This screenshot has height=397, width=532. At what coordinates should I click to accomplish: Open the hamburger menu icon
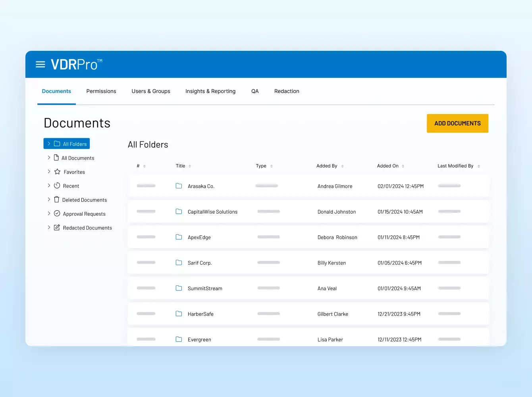tap(40, 64)
